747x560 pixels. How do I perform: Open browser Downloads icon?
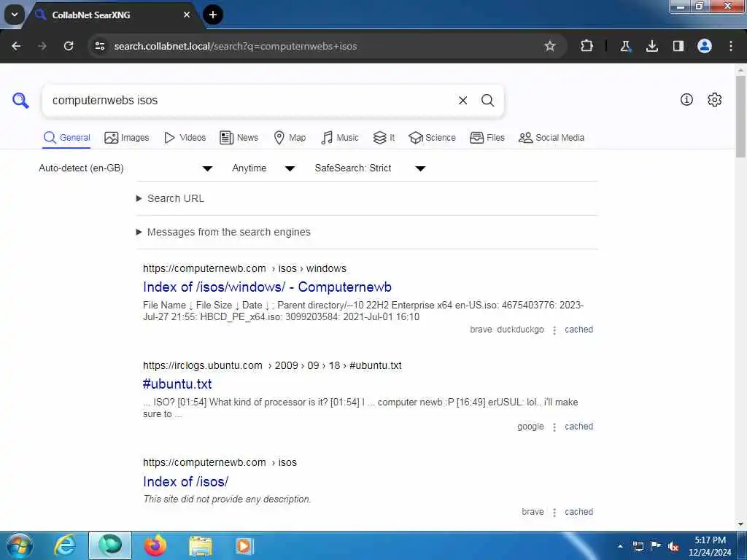pos(651,46)
